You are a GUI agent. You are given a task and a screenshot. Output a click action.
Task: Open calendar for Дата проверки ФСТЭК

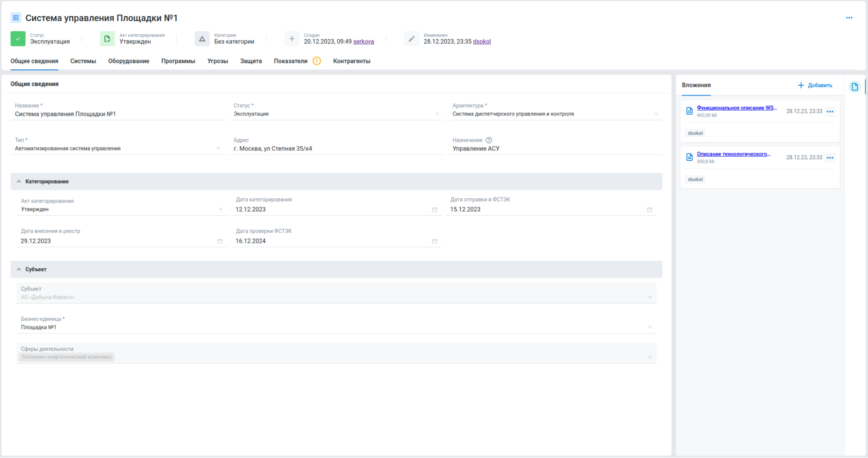[x=435, y=241]
